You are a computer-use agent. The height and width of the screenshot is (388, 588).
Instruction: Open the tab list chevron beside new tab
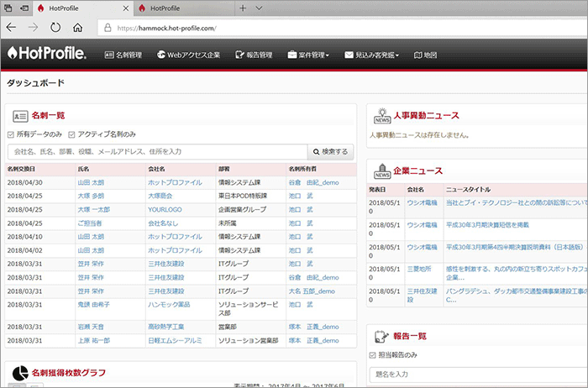[259, 8]
